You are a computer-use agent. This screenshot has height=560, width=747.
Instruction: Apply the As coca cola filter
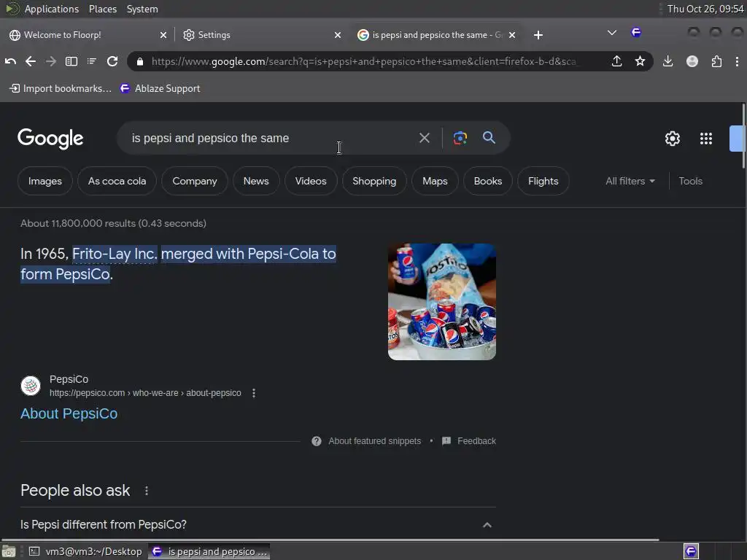coord(117,182)
